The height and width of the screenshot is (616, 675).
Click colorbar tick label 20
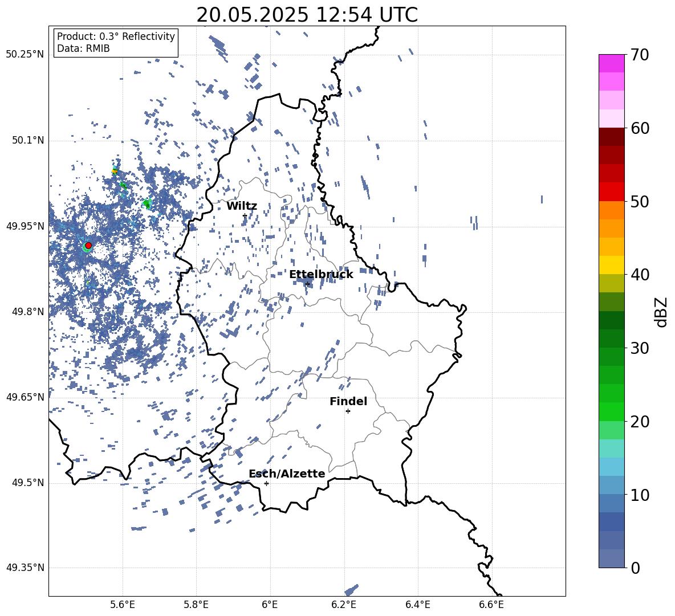click(x=640, y=422)
